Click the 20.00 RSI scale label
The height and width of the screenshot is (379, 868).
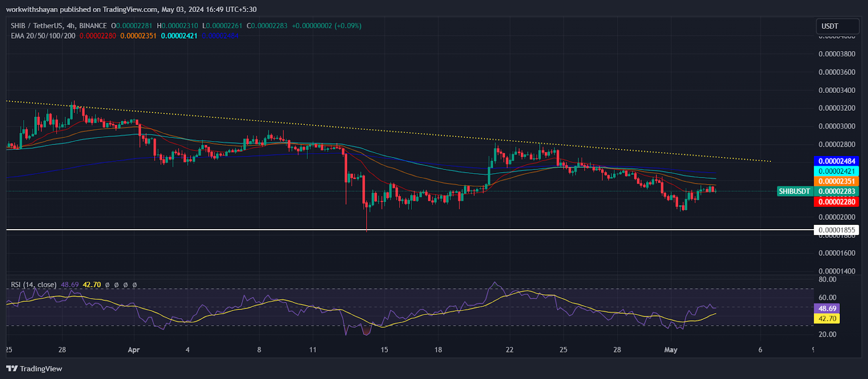[827, 334]
